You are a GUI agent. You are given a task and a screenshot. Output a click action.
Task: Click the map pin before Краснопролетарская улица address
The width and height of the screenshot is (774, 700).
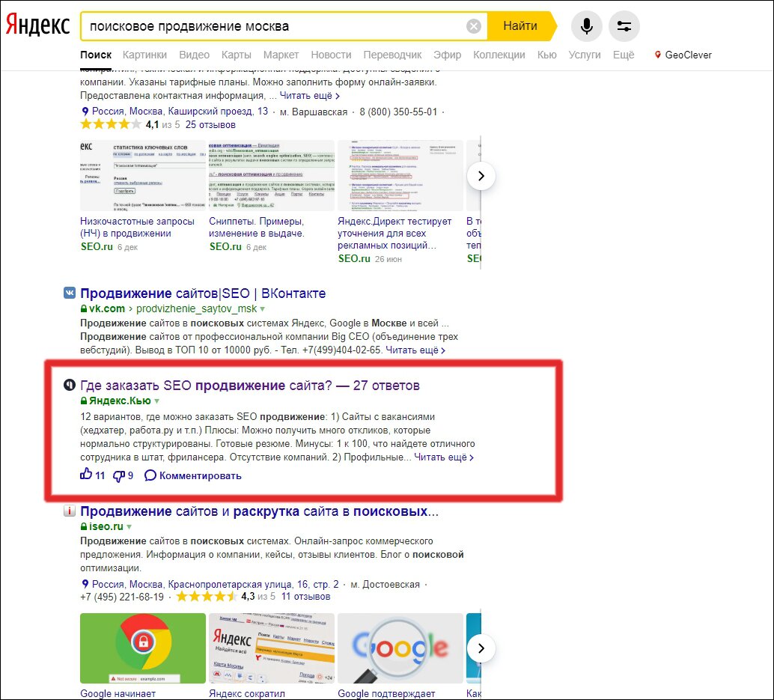[x=85, y=585]
